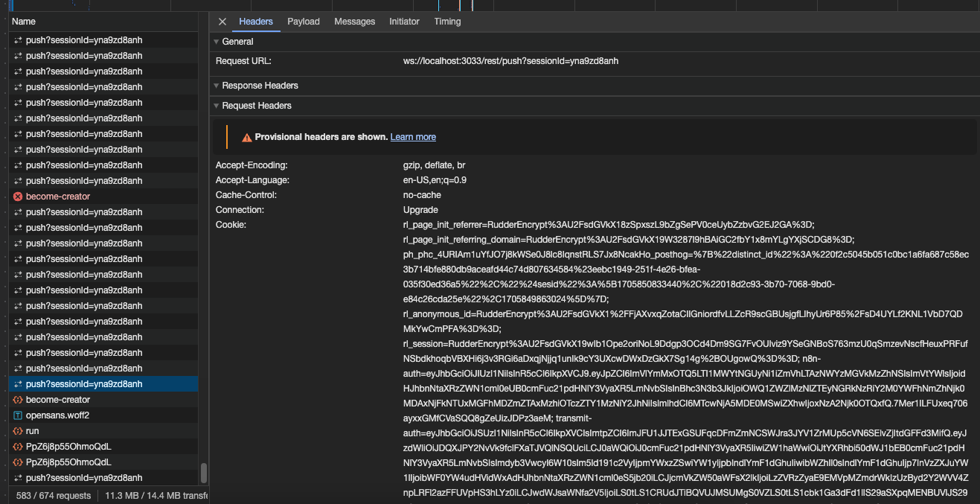Switch to the Messages tab
The height and width of the screenshot is (504, 980).
[x=354, y=22]
